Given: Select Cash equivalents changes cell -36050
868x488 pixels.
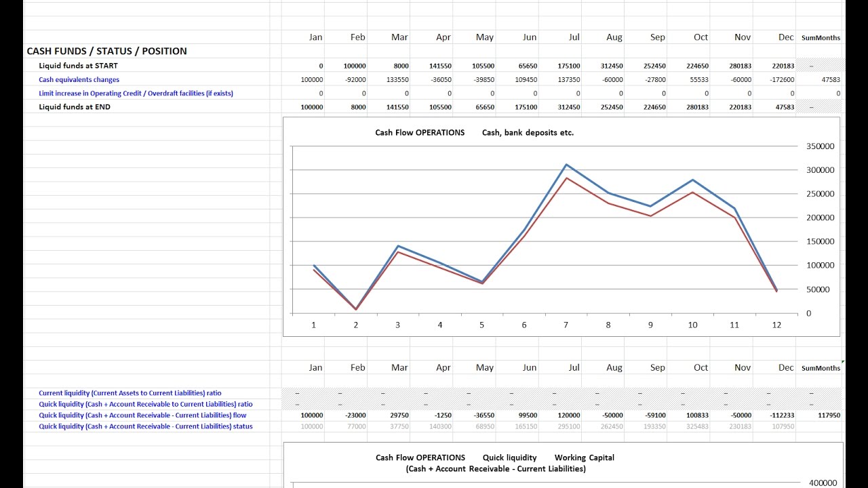Looking at the screenshot, I should pyautogui.click(x=439, y=80).
